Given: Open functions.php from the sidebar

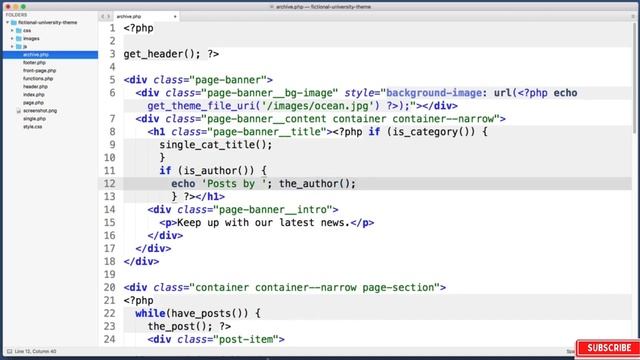Looking at the screenshot, I should point(38,78).
